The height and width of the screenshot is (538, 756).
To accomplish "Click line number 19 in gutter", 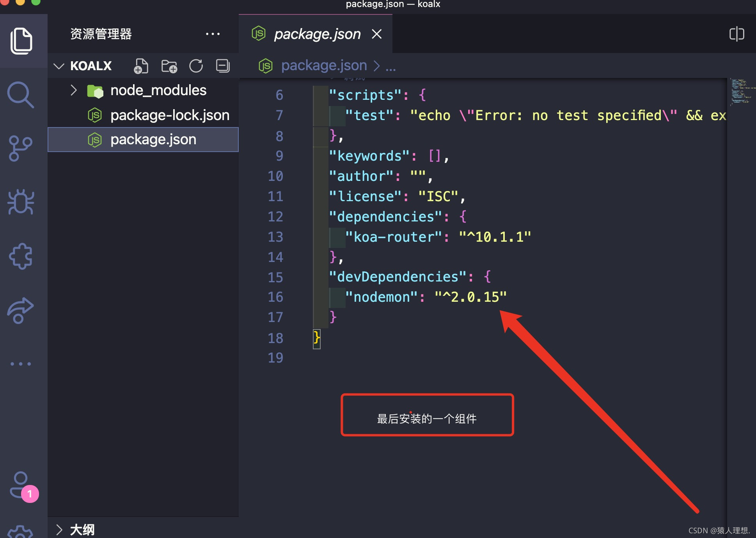I will click(x=275, y=357).
